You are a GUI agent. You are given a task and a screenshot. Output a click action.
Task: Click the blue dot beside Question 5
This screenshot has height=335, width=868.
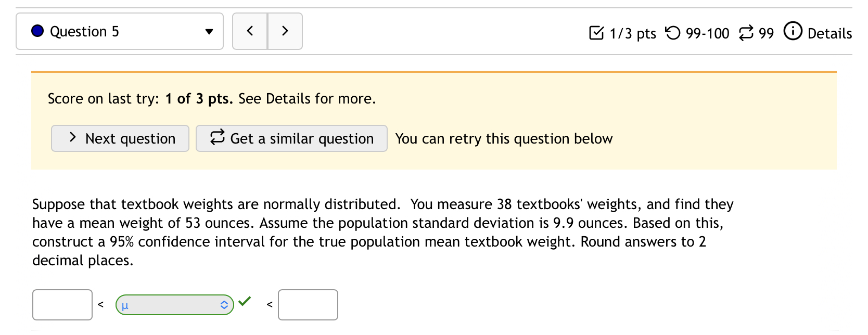36,31
